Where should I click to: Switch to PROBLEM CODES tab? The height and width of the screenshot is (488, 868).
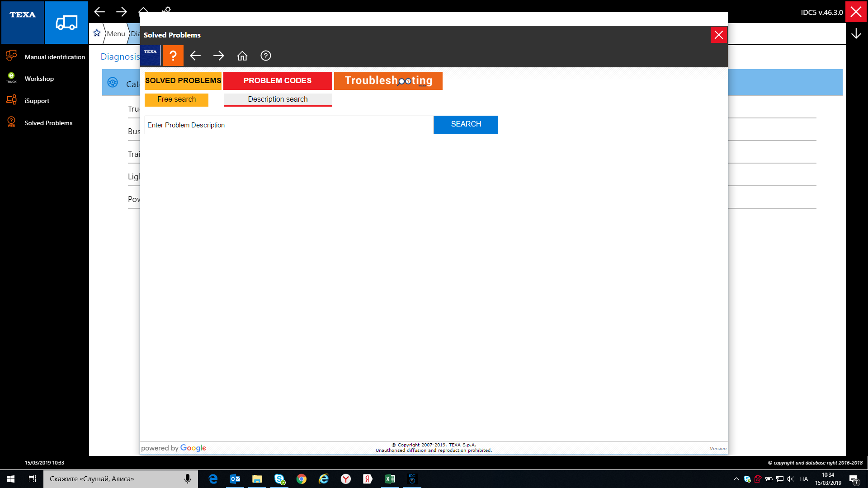pos(277,80)
